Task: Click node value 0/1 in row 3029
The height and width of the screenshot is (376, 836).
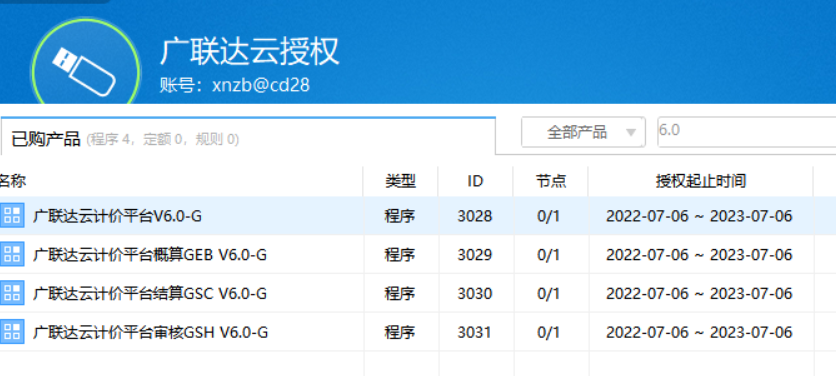Action: 549,255
